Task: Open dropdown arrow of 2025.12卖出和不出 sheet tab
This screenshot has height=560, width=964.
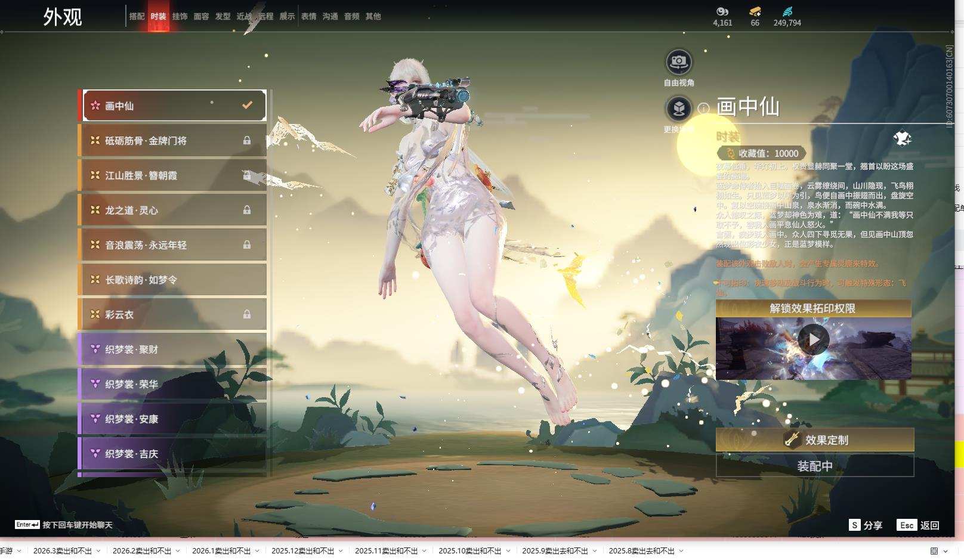Action: pos(341,551)
